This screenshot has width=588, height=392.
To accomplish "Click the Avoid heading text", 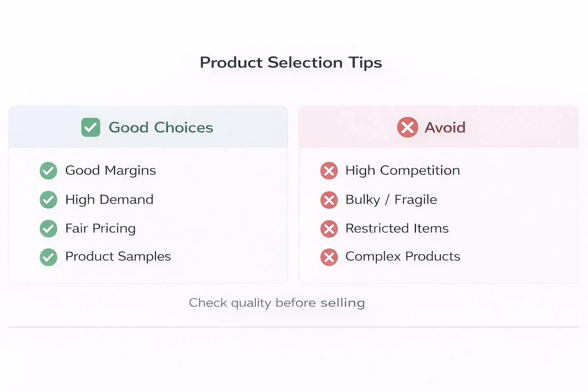I will (x=445, y=127).
